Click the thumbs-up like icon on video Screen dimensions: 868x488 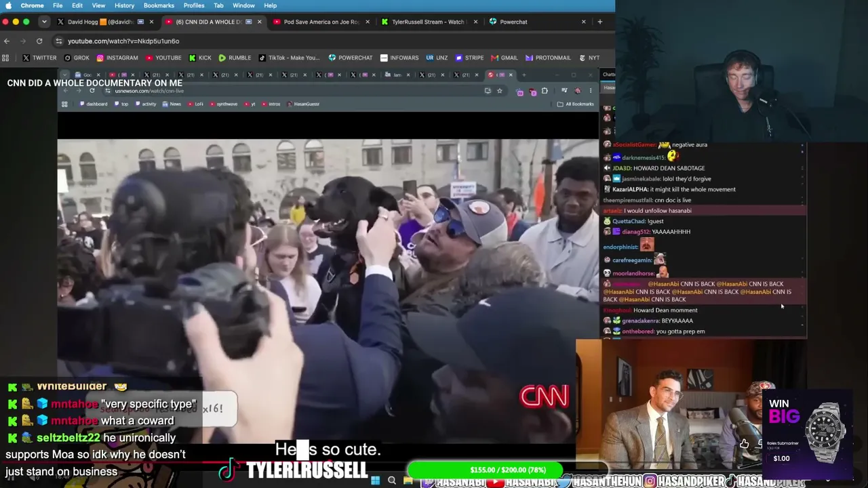pyautogui.click(x=745, y=444)
